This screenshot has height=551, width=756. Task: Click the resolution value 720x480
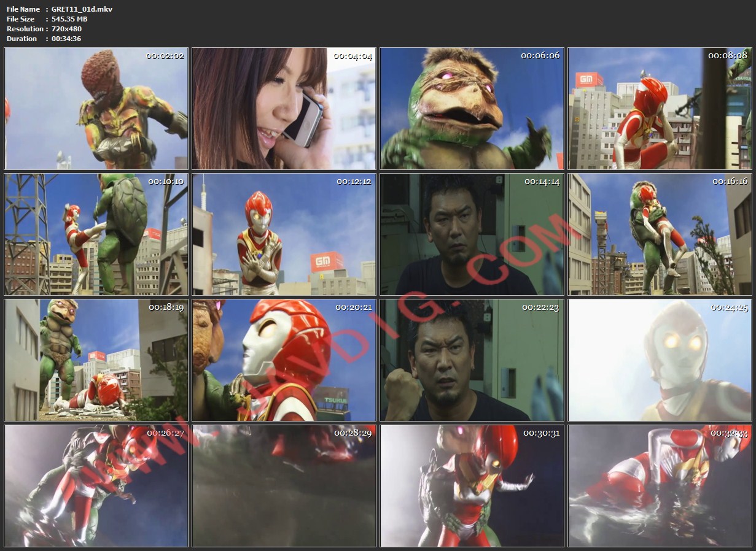(x=66, y=29)
